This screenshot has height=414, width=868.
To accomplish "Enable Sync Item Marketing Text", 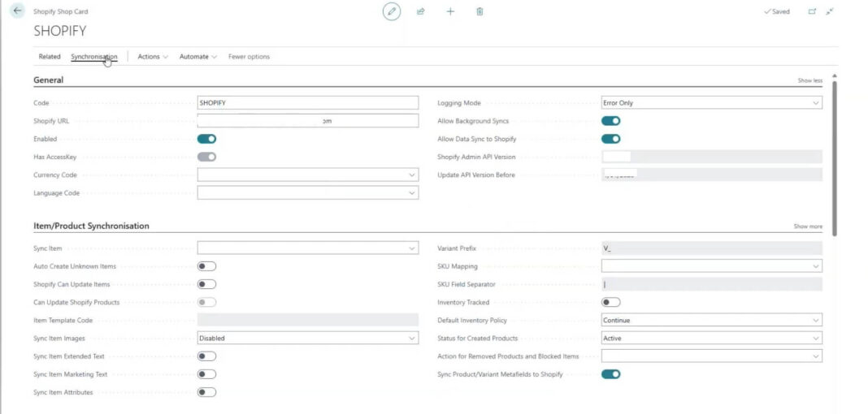I will pos(206,374).
